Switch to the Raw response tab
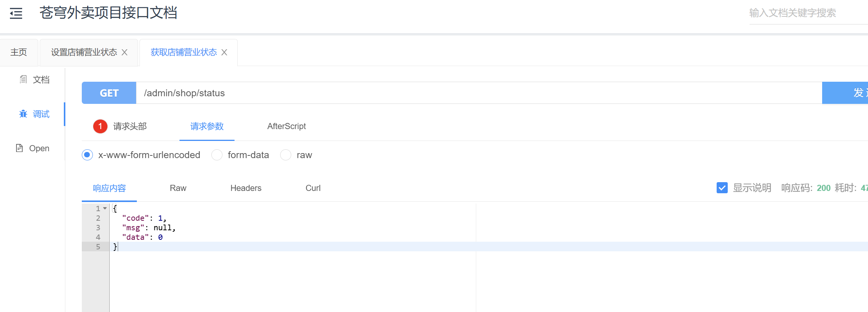Screen dimensions: 868x312 pos(178,188)
